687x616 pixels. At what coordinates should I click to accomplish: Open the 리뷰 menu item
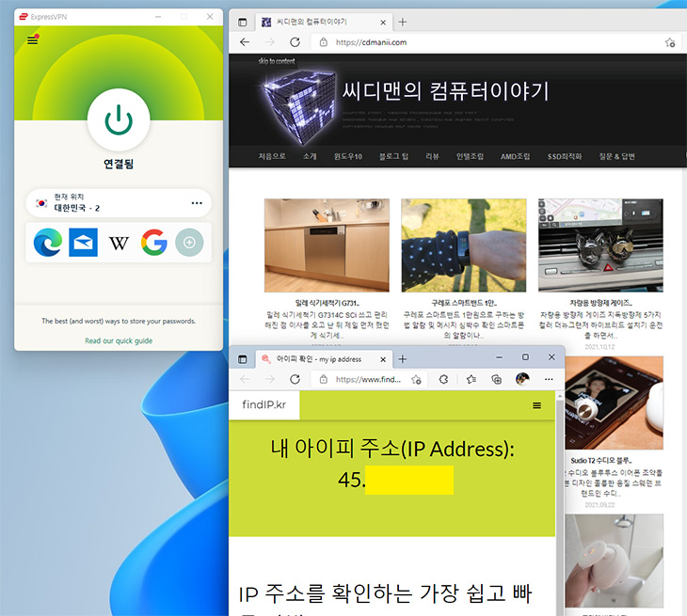click(x=433, y=156)
